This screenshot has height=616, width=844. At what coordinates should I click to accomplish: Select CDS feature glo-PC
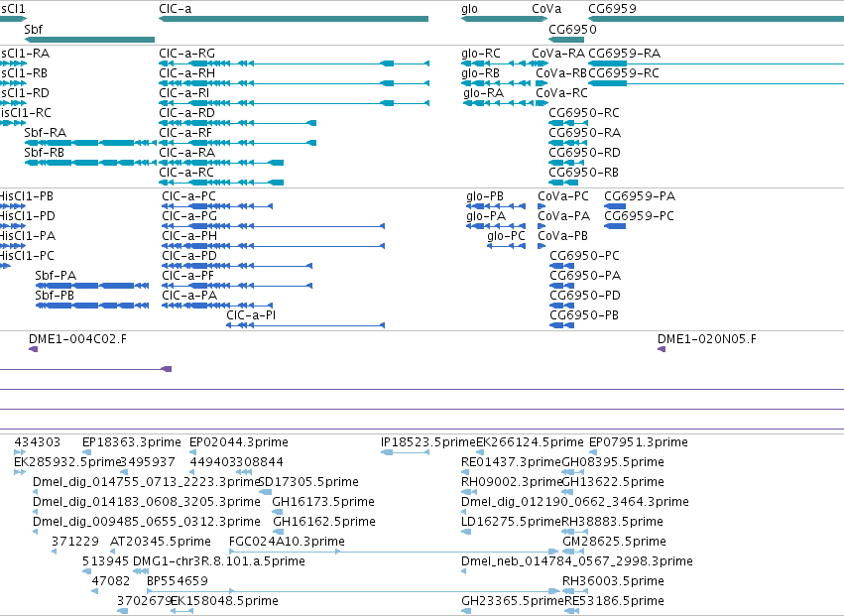point(507,246)
